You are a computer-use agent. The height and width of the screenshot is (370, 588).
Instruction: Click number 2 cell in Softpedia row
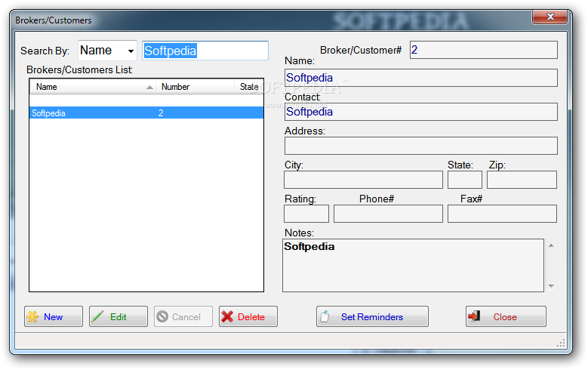[x=161, y=113]
